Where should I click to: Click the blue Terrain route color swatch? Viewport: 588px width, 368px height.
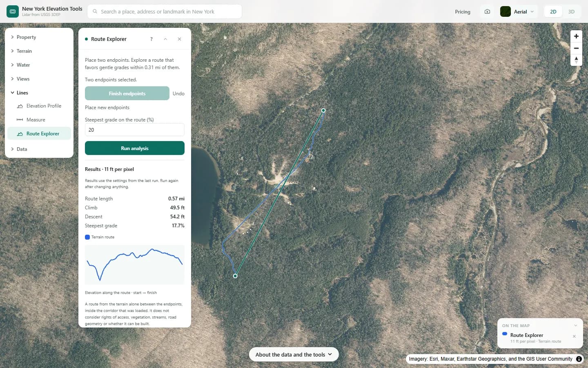pyautogui.click(x=87, y=237)
